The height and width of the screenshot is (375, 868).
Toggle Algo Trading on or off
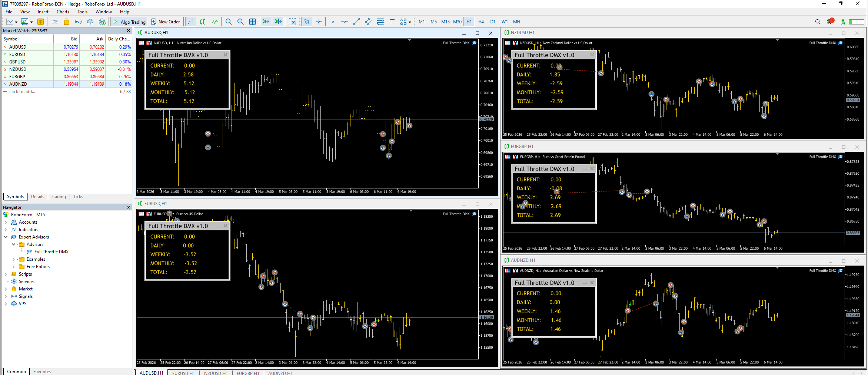tap(129, 22)
